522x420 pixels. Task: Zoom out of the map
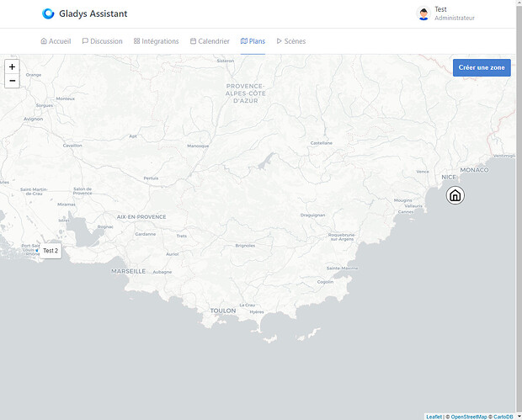click(x=12, y=81)
